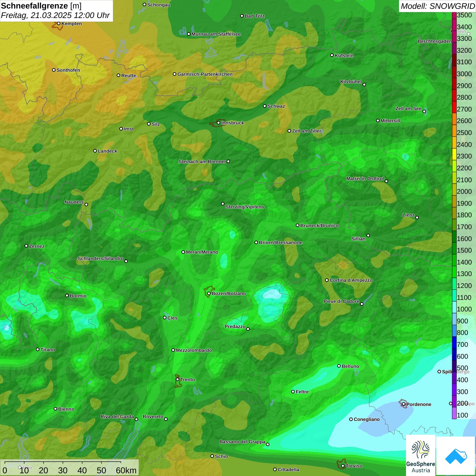476x476 pixels.
Task: Click the Predazzo label
Action: pyautogui.click(x=235, y=326)
